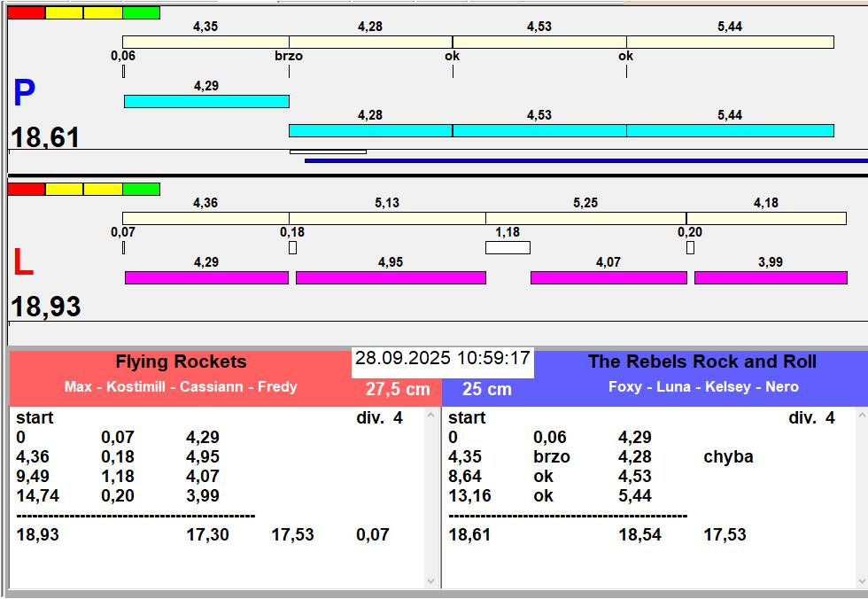Click the cyan 4,28 bar in lane P

(x=371, y=130)
